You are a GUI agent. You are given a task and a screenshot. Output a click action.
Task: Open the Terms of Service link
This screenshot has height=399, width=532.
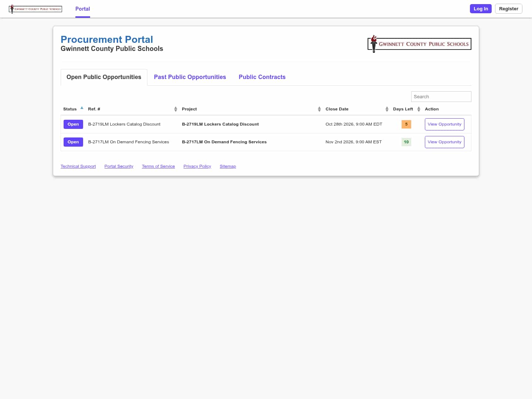[158, 167]
